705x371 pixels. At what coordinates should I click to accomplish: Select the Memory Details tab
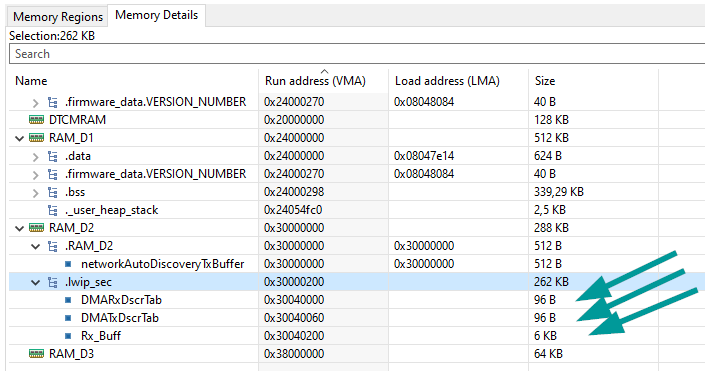point(156,15)
